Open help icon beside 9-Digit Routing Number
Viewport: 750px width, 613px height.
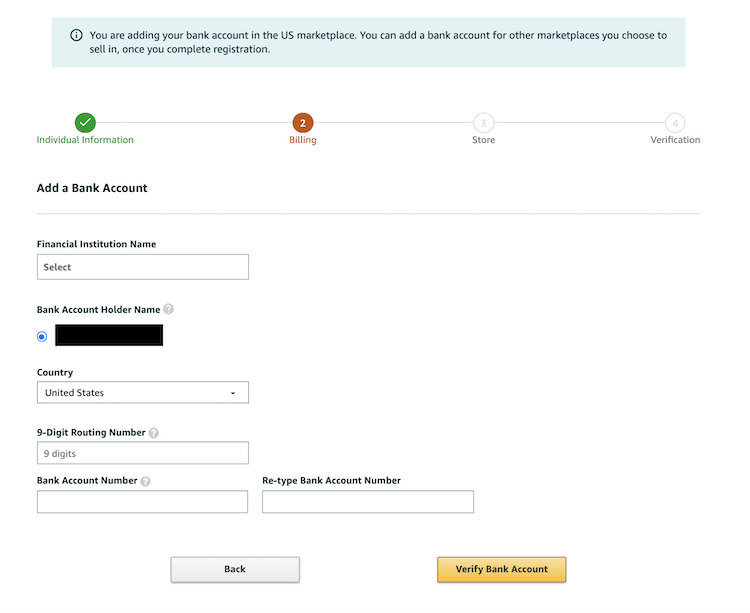click(x=154, y=433)
